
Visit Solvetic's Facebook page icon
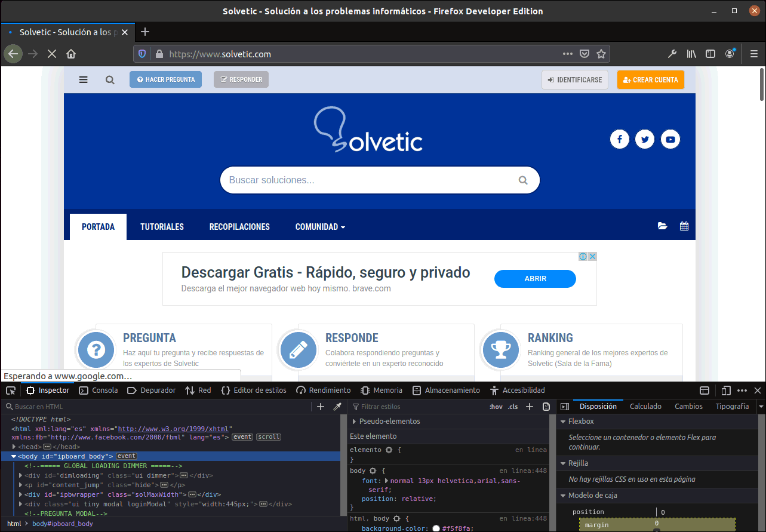click(620, 139)
